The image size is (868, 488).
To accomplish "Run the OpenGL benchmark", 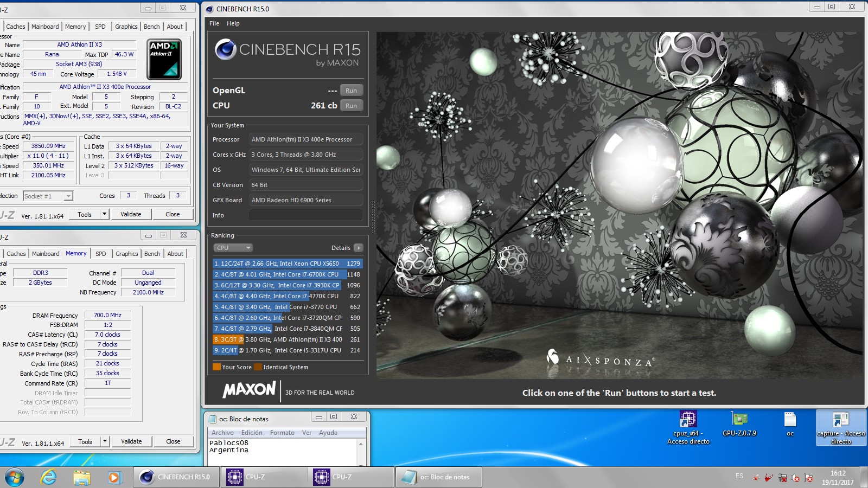I will pos(352,91).
